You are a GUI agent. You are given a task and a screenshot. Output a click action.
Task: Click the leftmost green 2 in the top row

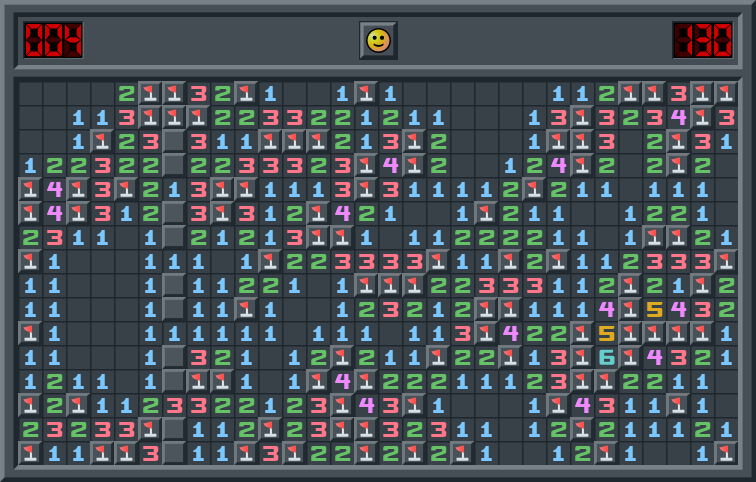(x=126, y=93)
